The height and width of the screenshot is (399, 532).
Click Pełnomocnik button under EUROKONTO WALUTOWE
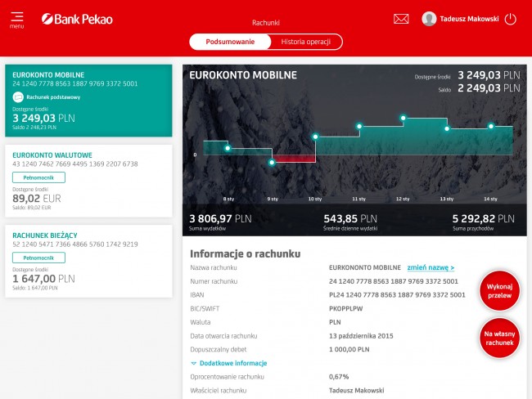pyautogui.click(x=38, y=177)
